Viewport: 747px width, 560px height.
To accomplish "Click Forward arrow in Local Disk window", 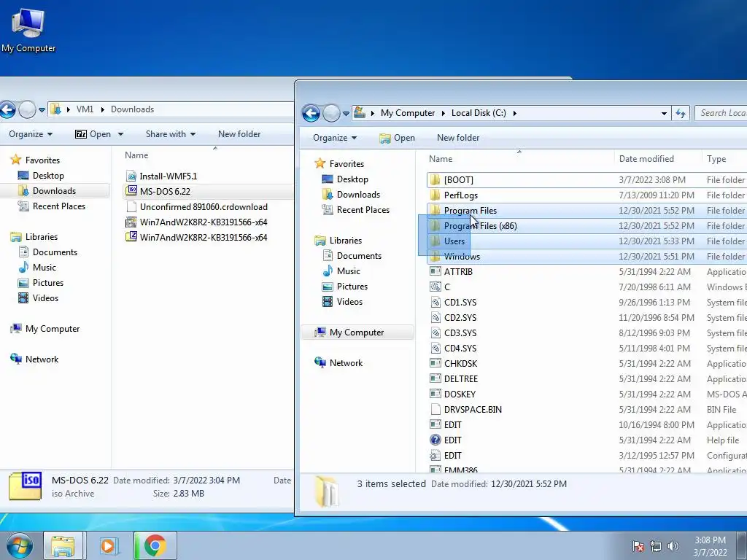I will point(331,113).
